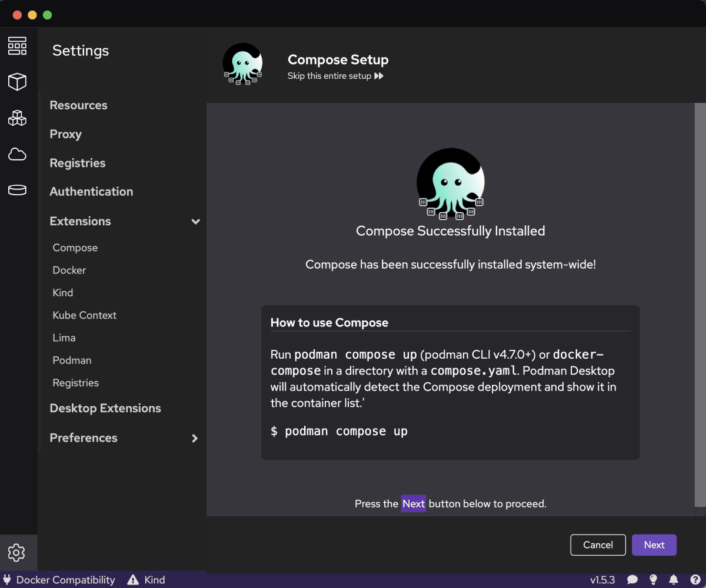Image resolution: width=706 pixels, height=588 pixels.
Task: Click Kind status bar label
Action: [155, 580]
